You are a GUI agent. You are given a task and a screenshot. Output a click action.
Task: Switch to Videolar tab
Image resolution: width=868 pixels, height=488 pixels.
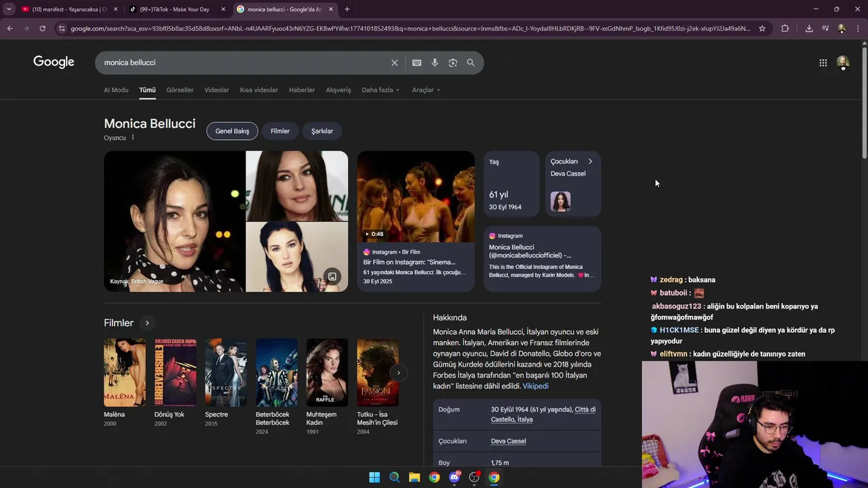[x=217, y=90]
